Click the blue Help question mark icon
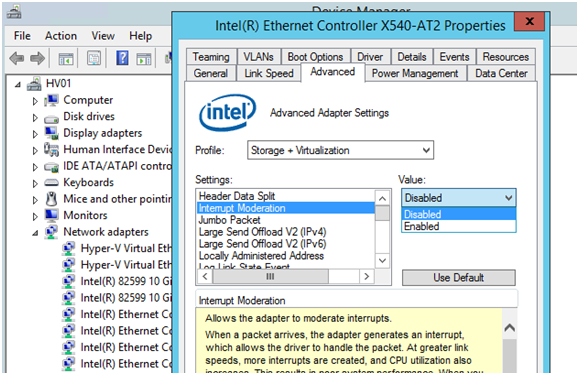 click(122, 58)
